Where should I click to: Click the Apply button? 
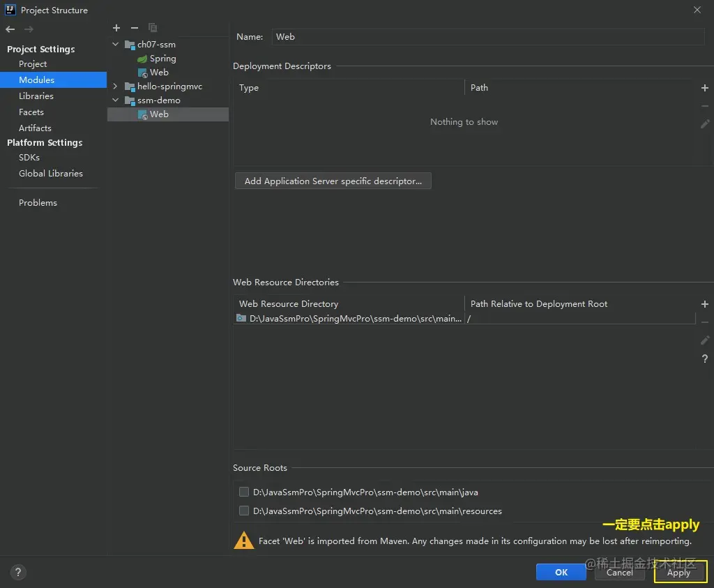(x=679, y=573)
